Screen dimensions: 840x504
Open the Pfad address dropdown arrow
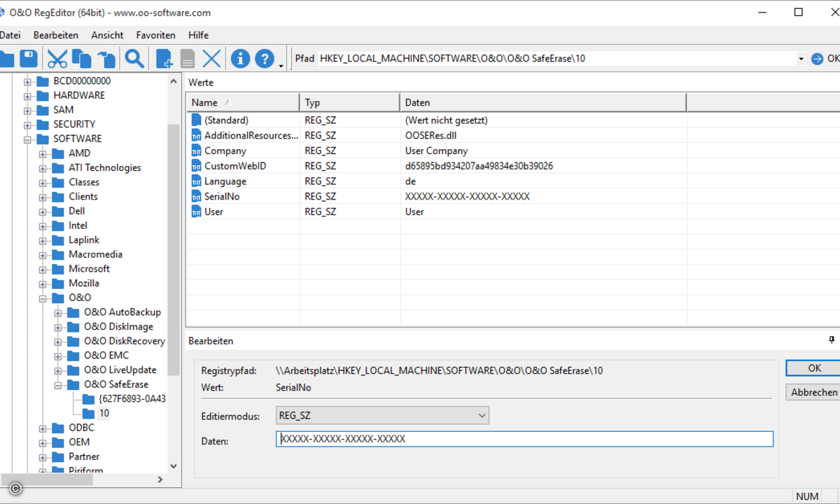pyautogui.click(x=801, y=59)
